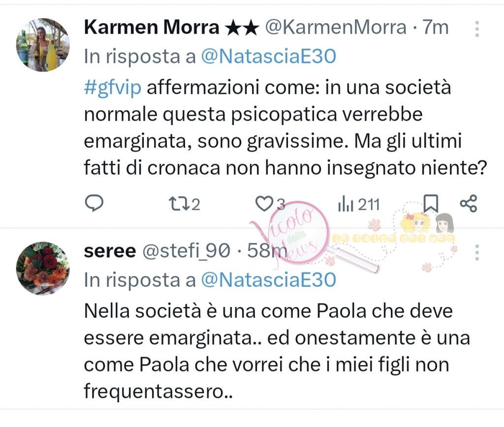This screenshot has width=504, height=427.
Task: Share Karmen Morra's tweet
Action: click(468, 204)
